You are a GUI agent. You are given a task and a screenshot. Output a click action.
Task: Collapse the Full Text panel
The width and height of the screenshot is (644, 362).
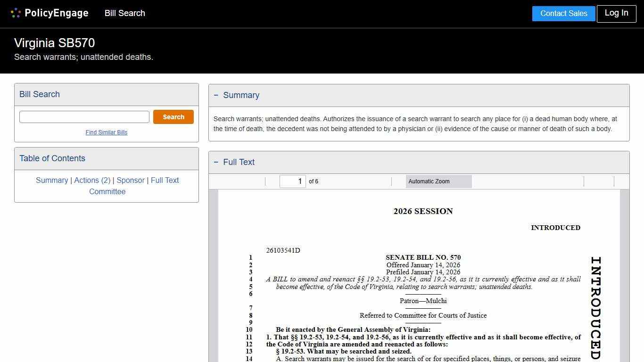(216, 162)
